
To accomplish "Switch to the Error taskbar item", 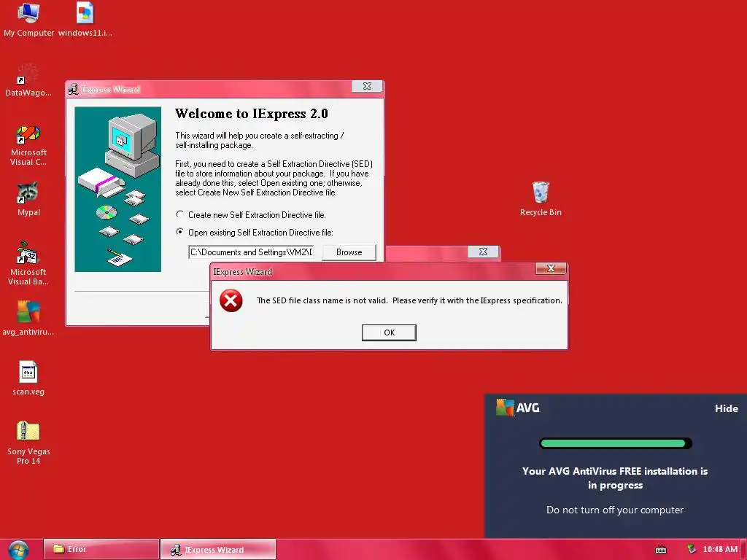I will point(101,549).
